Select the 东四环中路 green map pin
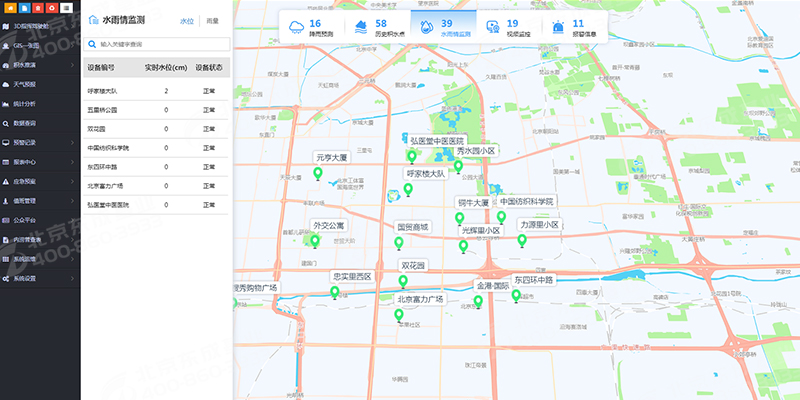Viewport: 800px width, 400px height. pyautogui.click(x=516, y=296)
